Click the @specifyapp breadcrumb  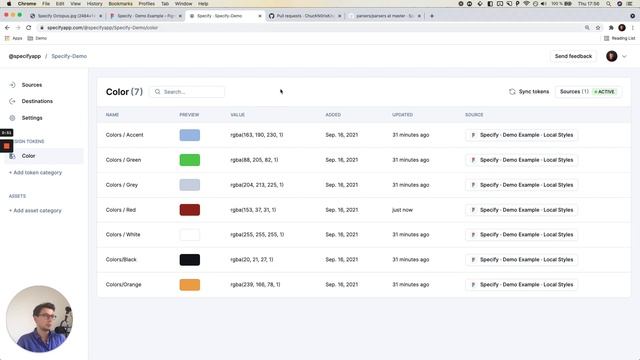click(x=24, y=56)
